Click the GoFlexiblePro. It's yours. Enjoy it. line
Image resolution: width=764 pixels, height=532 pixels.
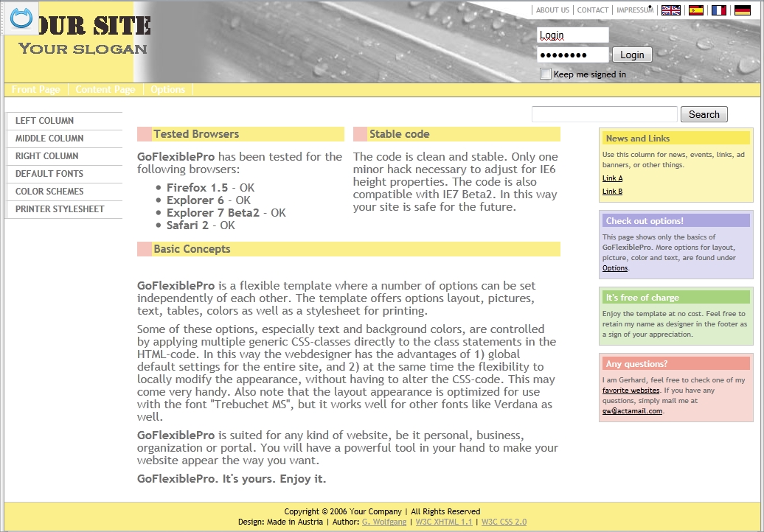(232, 479)
